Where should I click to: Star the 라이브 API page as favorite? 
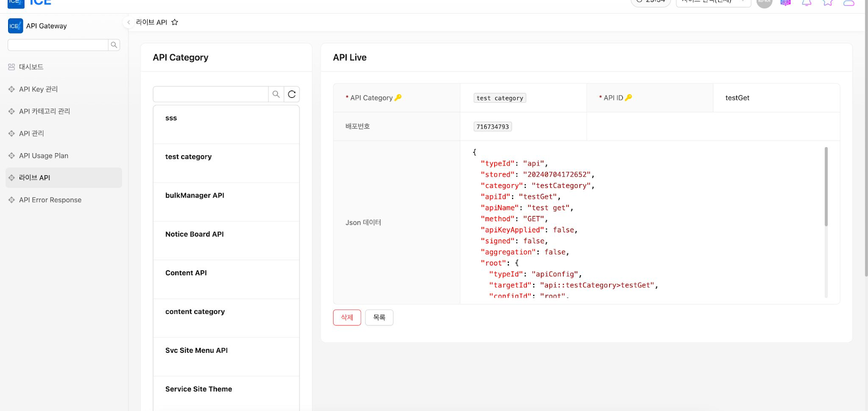tap(175, 22)
